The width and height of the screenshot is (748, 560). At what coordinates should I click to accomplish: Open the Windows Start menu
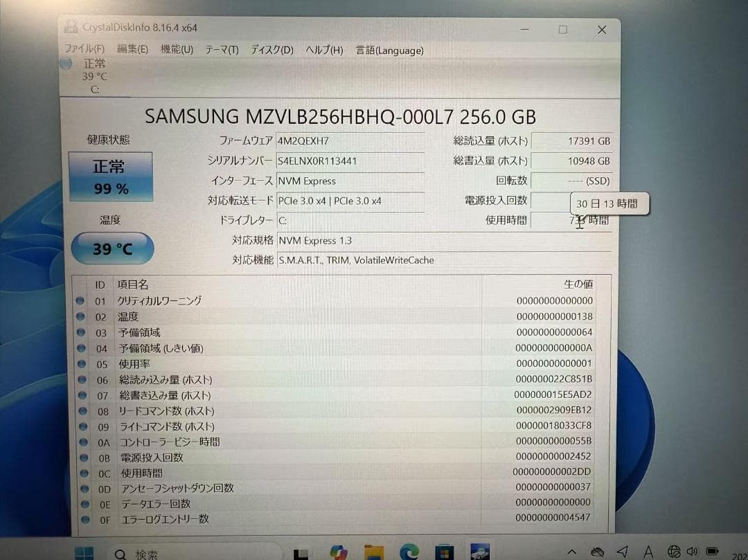coord(85,552)
